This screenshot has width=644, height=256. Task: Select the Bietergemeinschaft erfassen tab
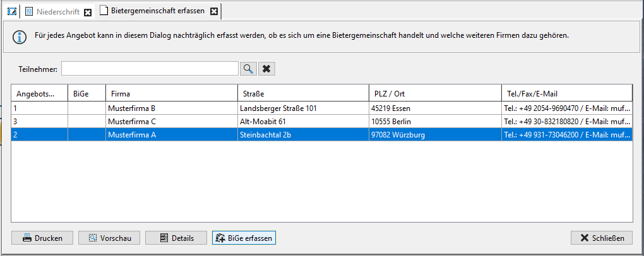pyautogui.click(x=158, y=11)
